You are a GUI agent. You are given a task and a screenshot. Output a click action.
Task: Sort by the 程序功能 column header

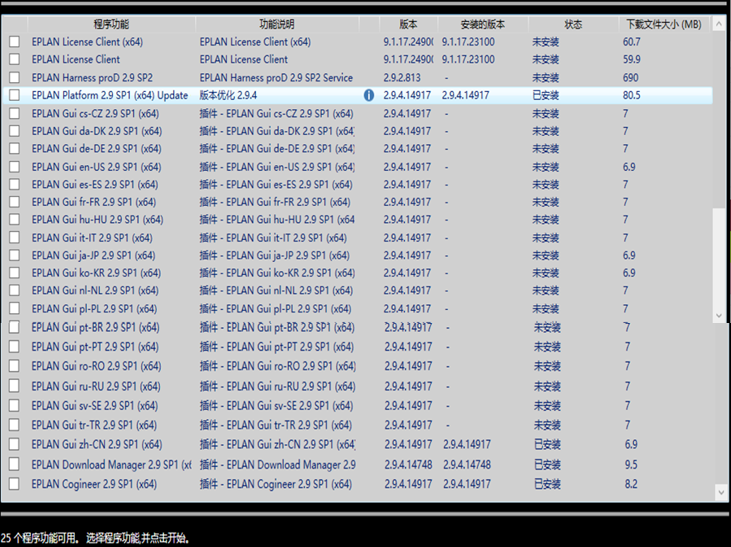(110, 23)
